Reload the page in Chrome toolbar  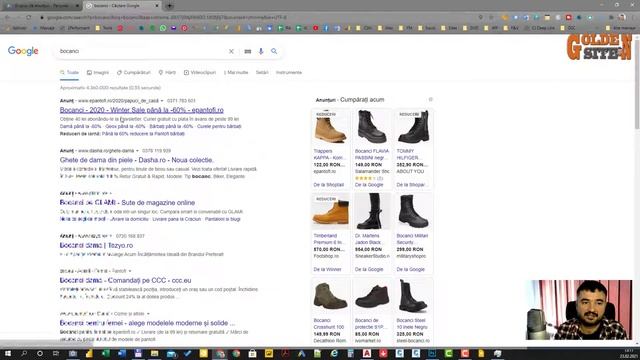[x=29, y=17]
